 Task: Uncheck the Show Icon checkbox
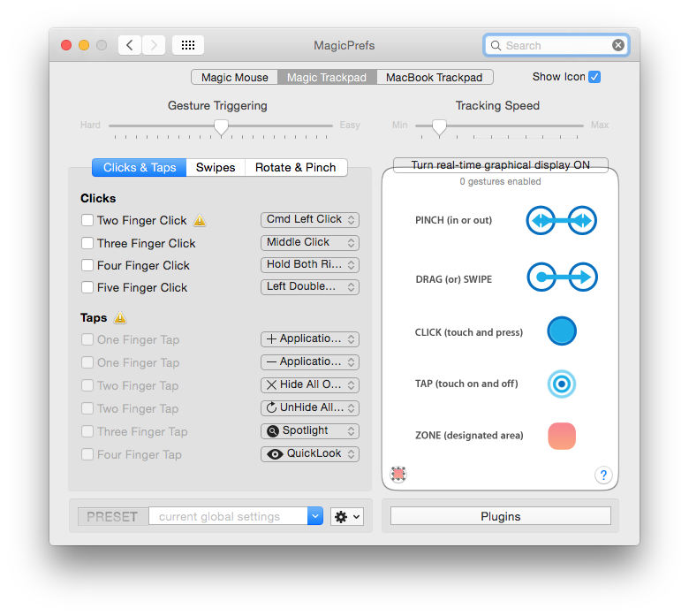(x=594, y=77)
